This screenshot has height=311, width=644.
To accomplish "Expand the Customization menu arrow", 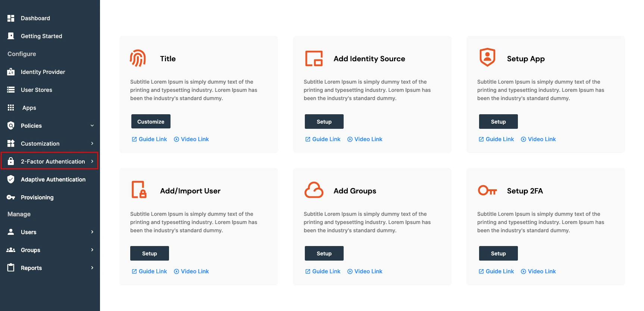I will [92, 143].
